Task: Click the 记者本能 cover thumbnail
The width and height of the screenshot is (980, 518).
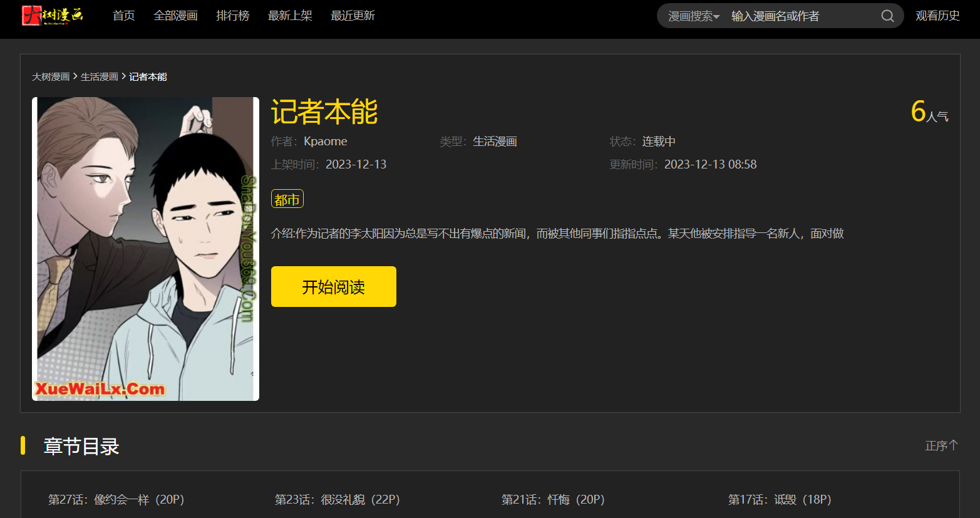Action: pyautogui.click(x=145, y=249)
